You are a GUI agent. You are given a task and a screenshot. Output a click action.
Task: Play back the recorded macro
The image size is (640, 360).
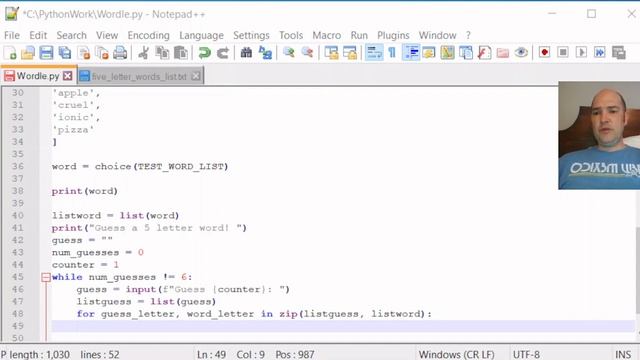pyautogui.click(x=581, y=53)
